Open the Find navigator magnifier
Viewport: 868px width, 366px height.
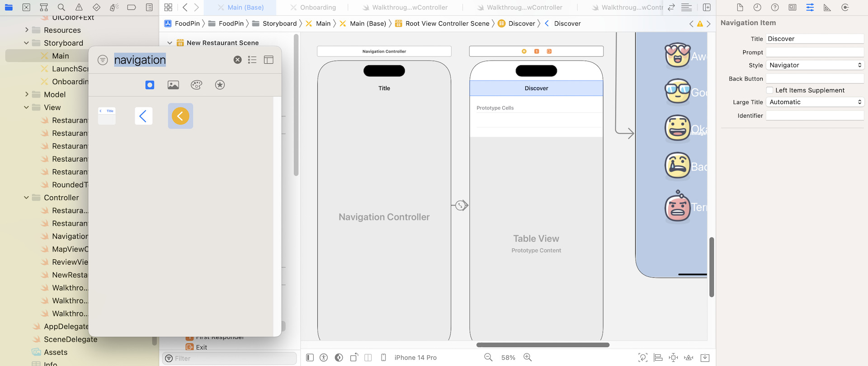[61, 7]
